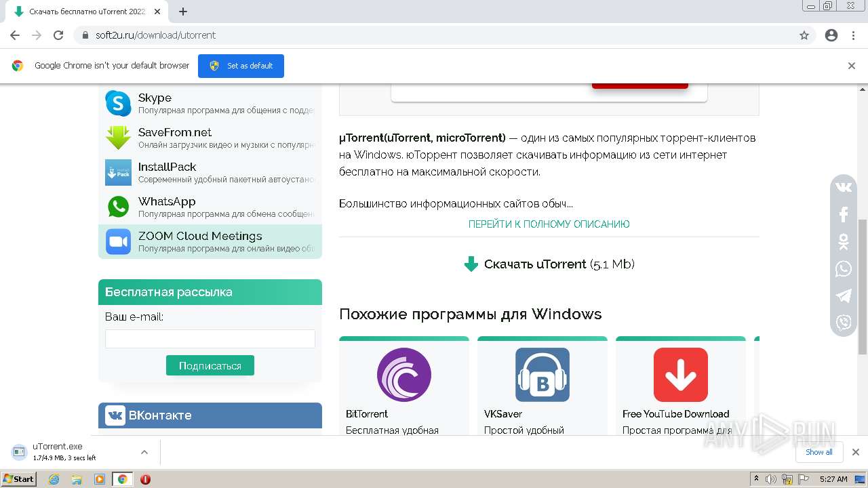The width and height of the screenshot is (868, 488).
Task: Set Chrome as default browser
Action: click(241, 66)
